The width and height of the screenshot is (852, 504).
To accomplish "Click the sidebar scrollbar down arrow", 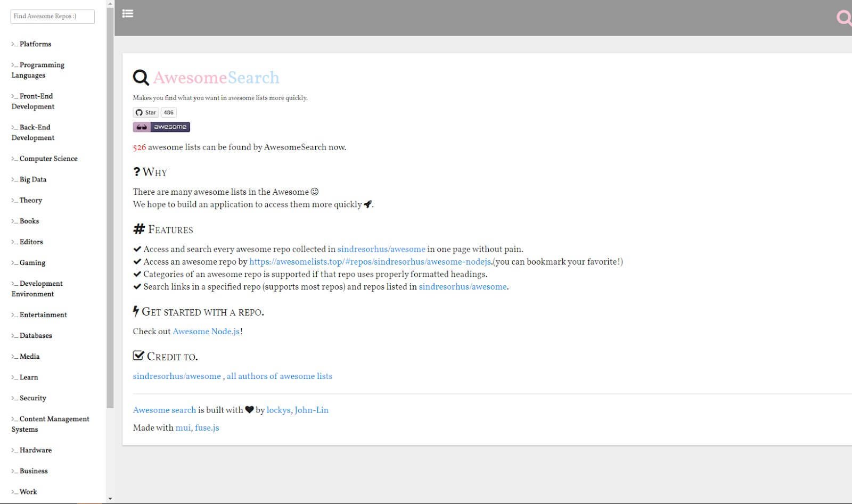I will coord(110,499).
